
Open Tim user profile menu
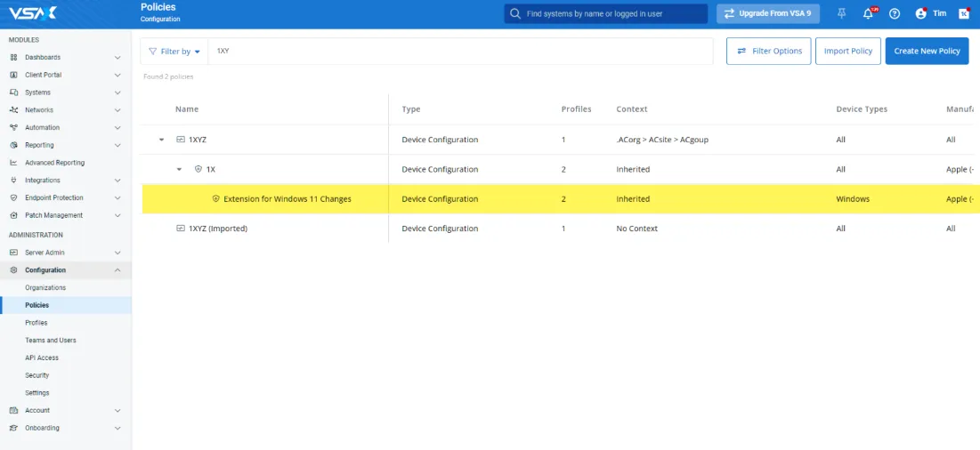pyautogui.click(x=931, y=14)
